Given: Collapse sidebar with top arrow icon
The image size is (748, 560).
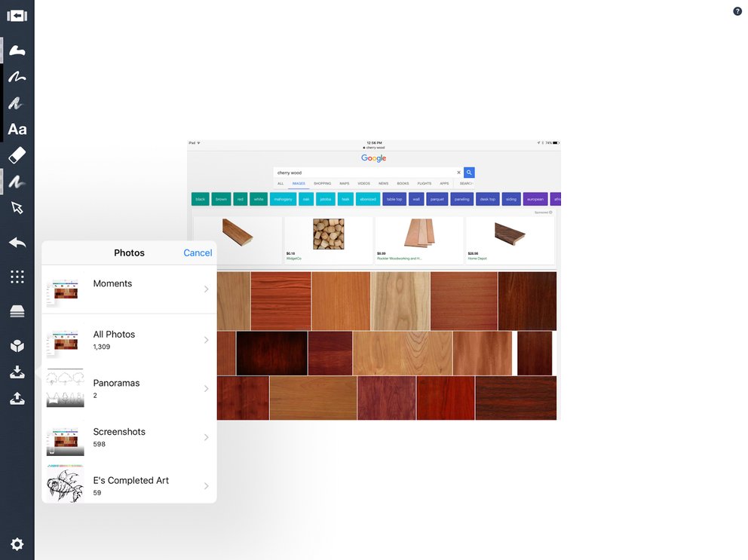Looking at the screenshot, I should [17, 17].
